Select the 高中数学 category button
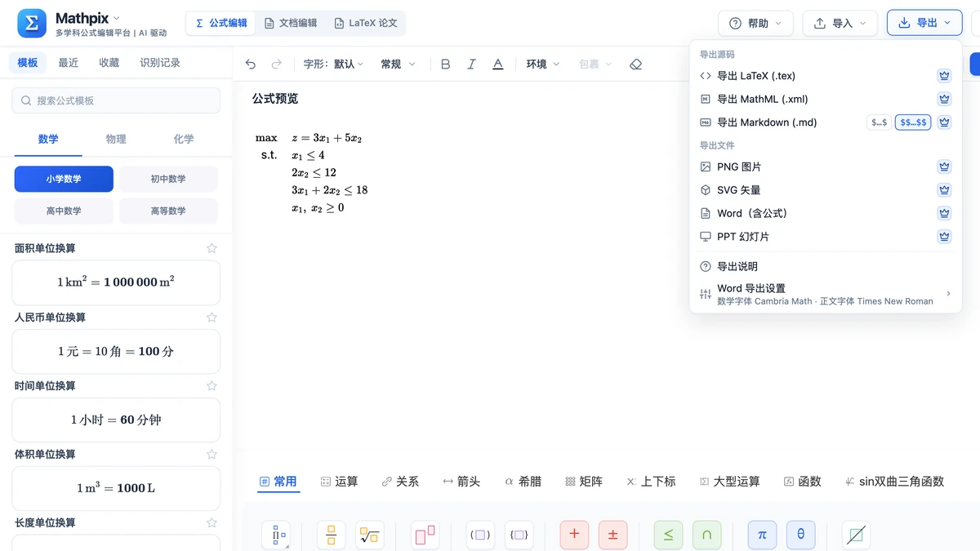Screen dimensions: 980x551 (x=64, y=211)
